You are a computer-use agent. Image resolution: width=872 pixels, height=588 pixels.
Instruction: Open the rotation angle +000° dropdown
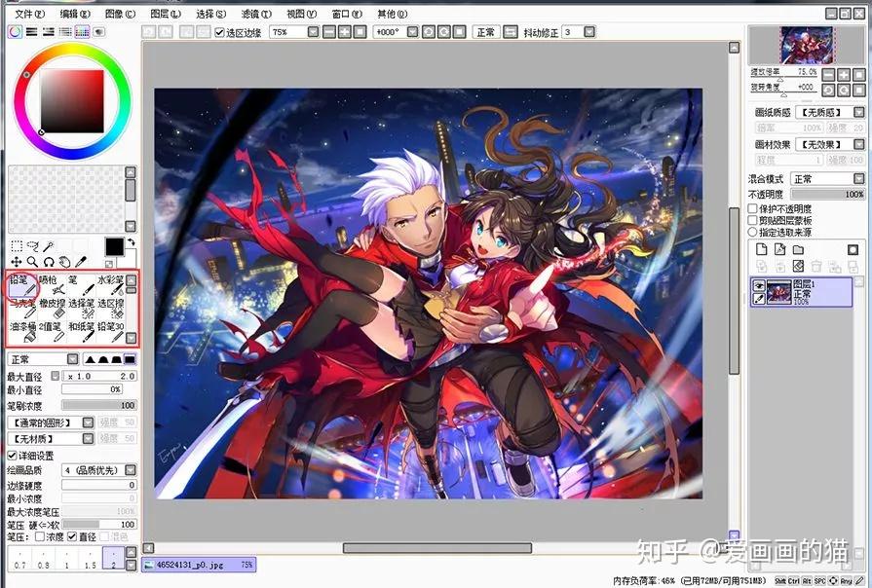tap(412, 32)
